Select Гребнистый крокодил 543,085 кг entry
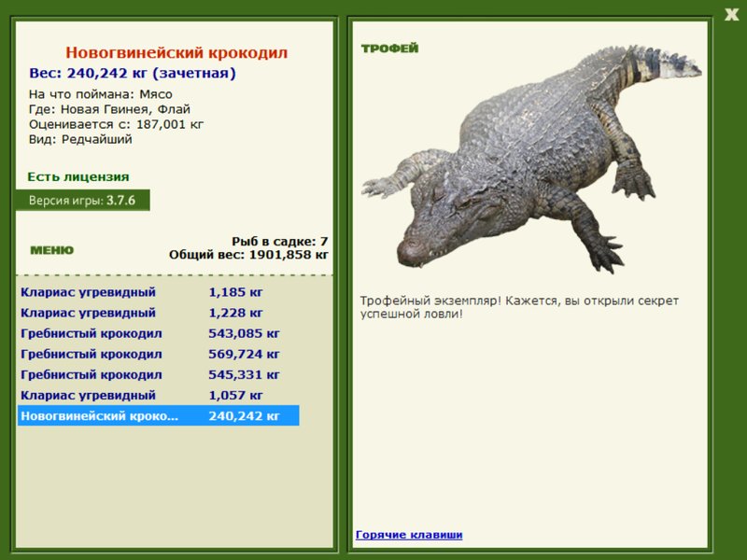 point(158,333)
